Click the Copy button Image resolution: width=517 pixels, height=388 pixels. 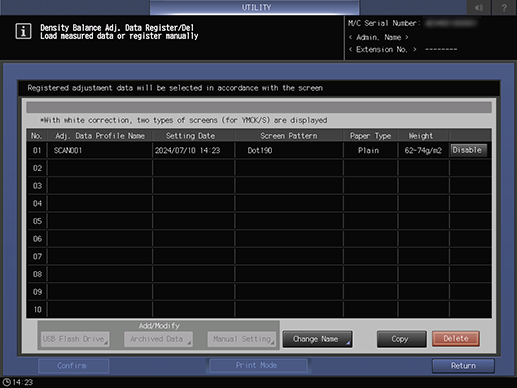click(x=401, y=339)
